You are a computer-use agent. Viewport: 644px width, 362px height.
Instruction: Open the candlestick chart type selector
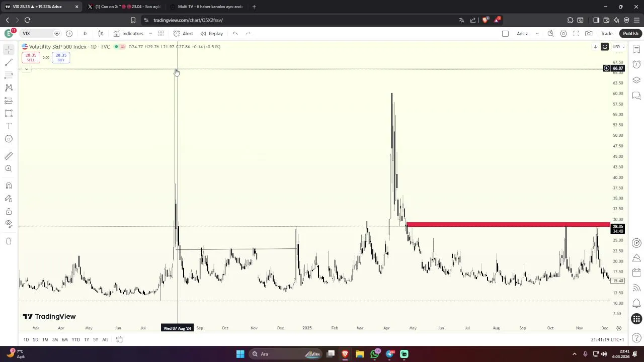[101, 34]
